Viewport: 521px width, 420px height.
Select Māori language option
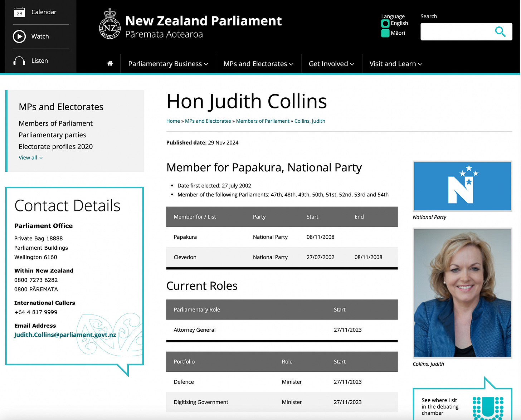(385, 33)
